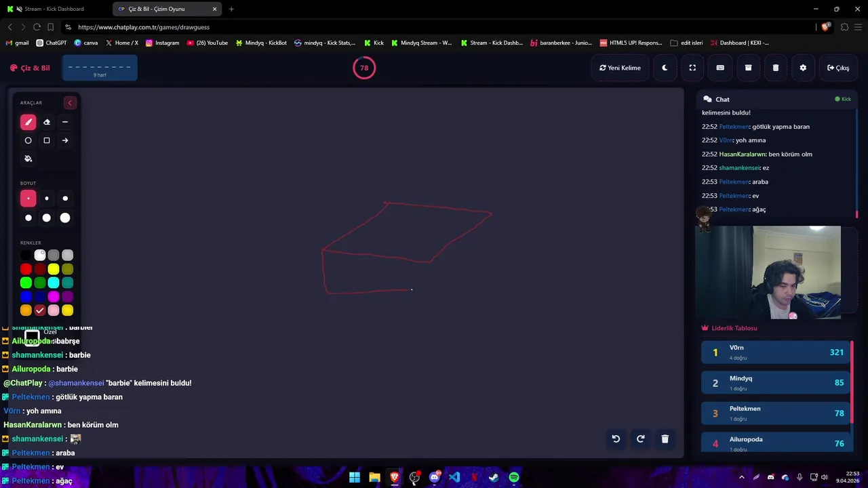
Task: Choose the second brush size dot
Action: tap(47, 199)
